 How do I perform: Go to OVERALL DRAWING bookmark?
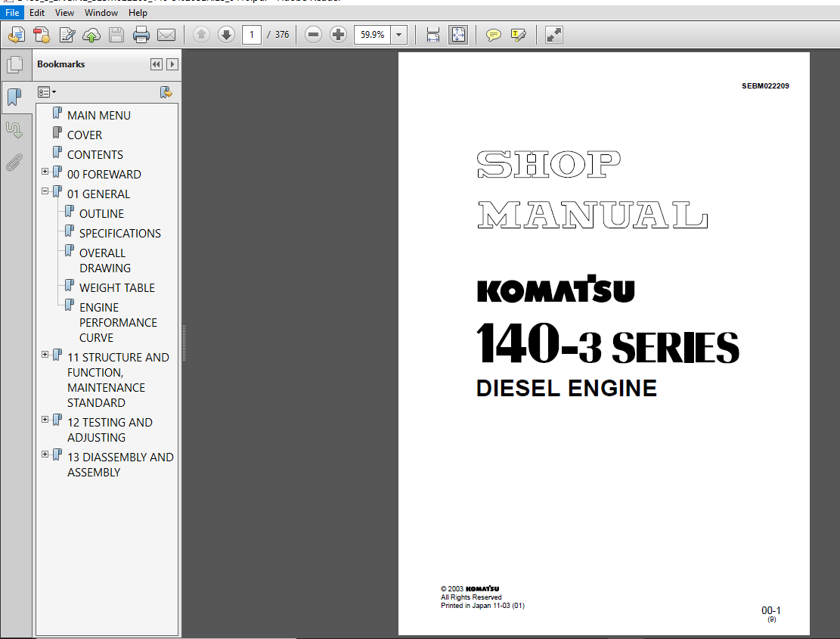click(x=105, y=260)
